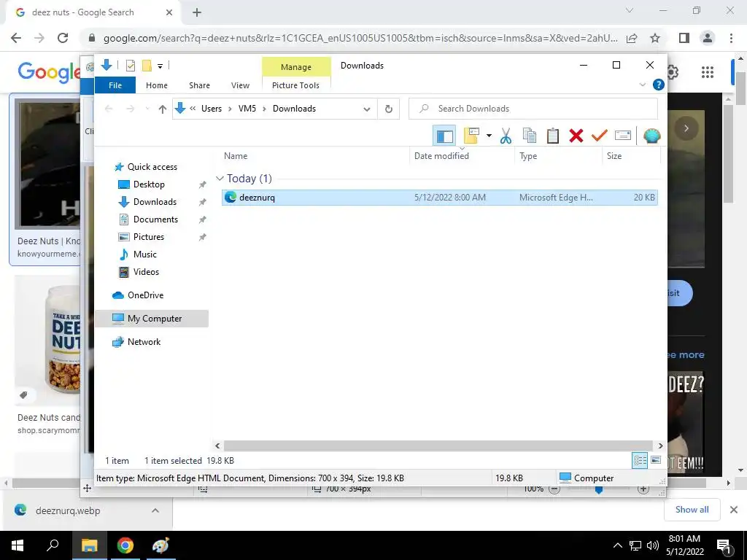Click the blue shell icon in toolbar
The height and width of the screenshot is (560, 747).
pos(651,136)
